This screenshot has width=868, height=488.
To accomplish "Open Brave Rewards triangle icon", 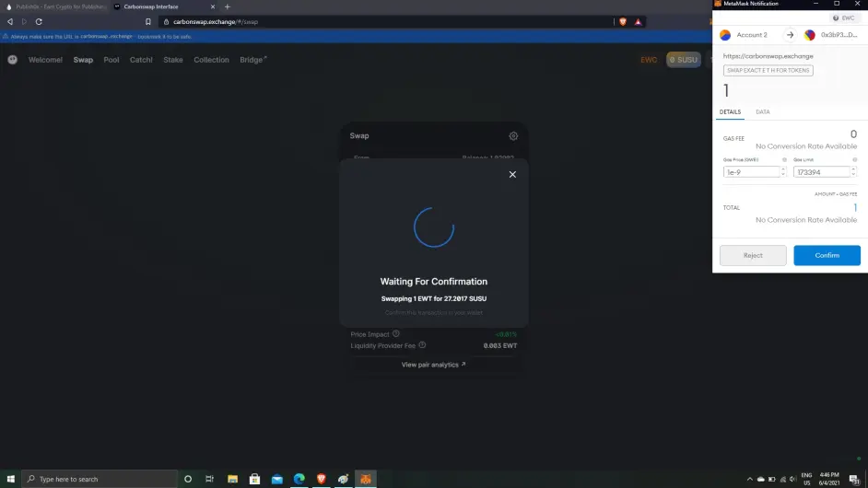I will 638,21.
